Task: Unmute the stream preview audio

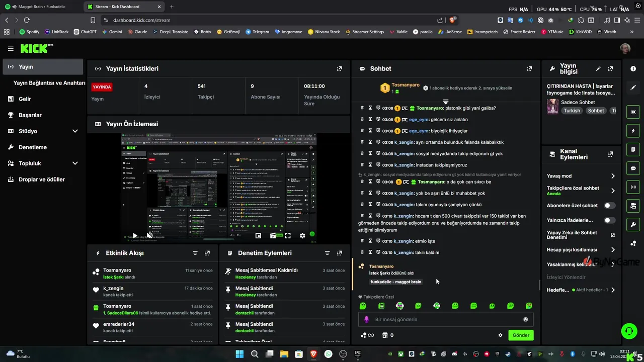Action: [x=149, y=235]
